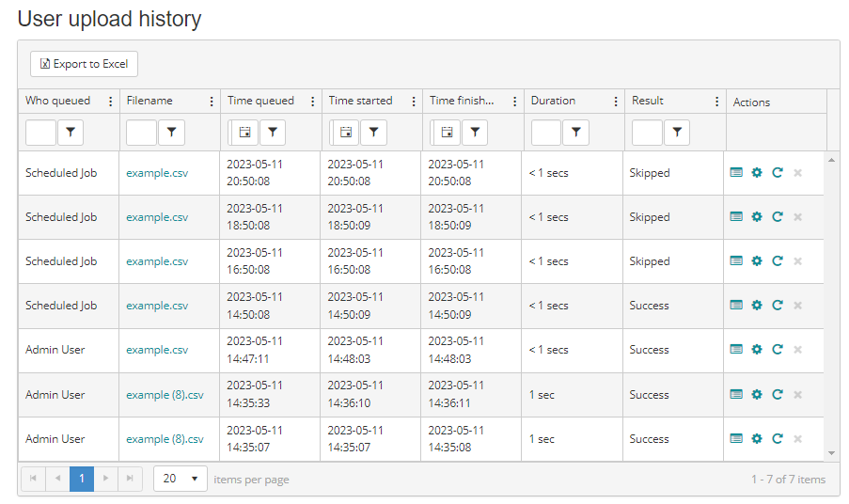Screen dimensions: 849x504
Task: Click the Duration filter input field
Action: pyautogui.click(x=546, y=134)
